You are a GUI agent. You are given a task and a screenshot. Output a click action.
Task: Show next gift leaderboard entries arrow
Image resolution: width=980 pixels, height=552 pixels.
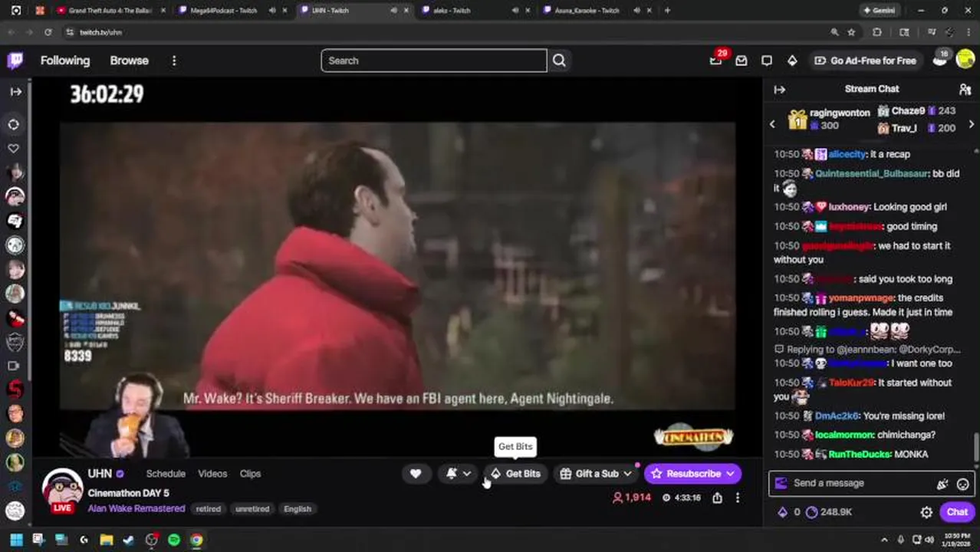pyautogui.click(x=972, y=124)
